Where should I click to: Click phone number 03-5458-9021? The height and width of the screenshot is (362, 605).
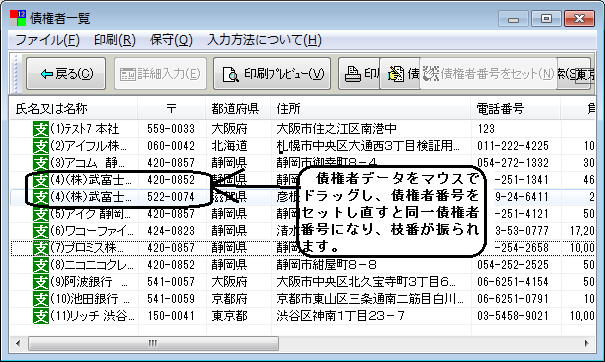[512, 316]
